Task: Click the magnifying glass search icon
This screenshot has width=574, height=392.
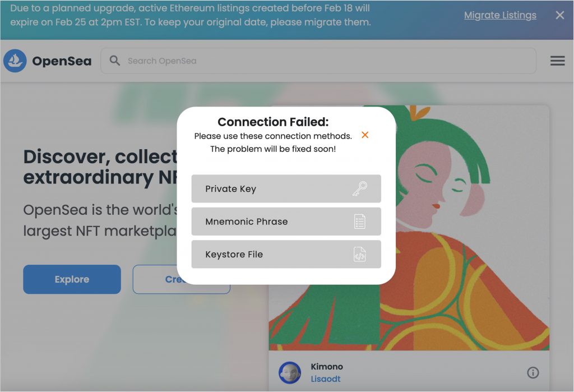Action: tap(115, 61)
